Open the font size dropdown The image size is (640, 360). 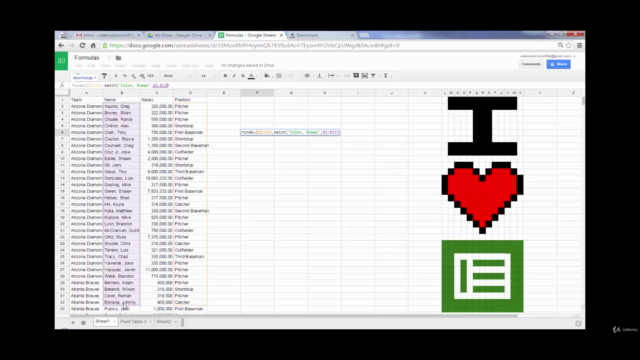click(208, 76)
